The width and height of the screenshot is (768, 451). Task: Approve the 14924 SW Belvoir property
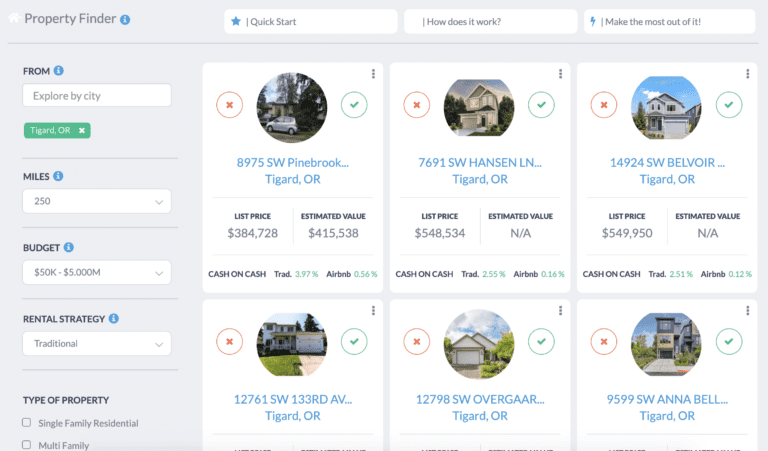pos(729,104)
